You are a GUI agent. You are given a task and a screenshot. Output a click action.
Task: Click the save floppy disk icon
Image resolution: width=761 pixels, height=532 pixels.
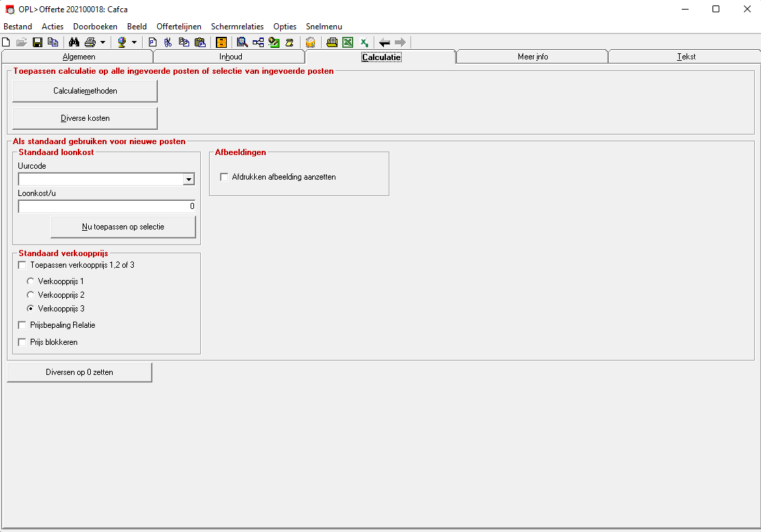click(38, 42)
